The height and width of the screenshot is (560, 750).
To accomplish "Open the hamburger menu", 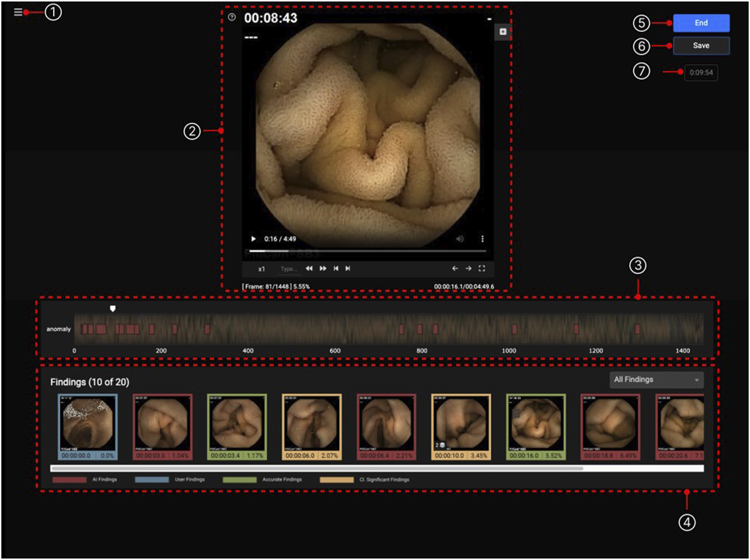I will coord(18,12).
